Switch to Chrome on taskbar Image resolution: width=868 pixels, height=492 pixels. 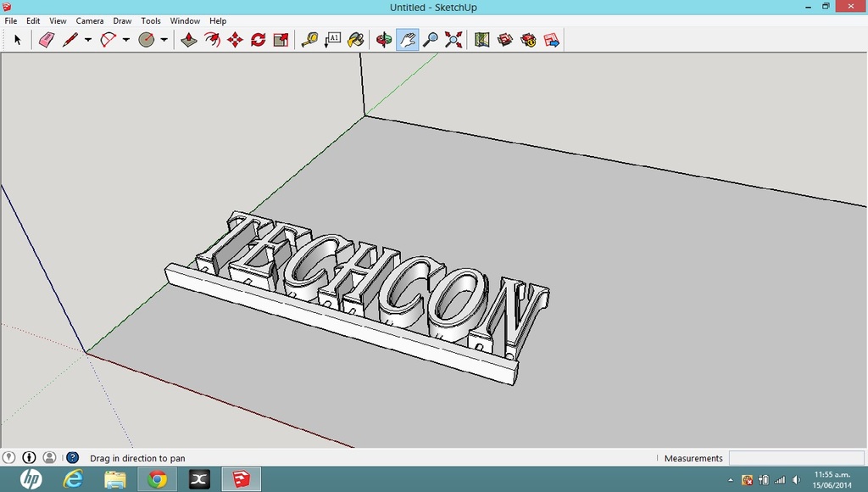tap(157, 479)
